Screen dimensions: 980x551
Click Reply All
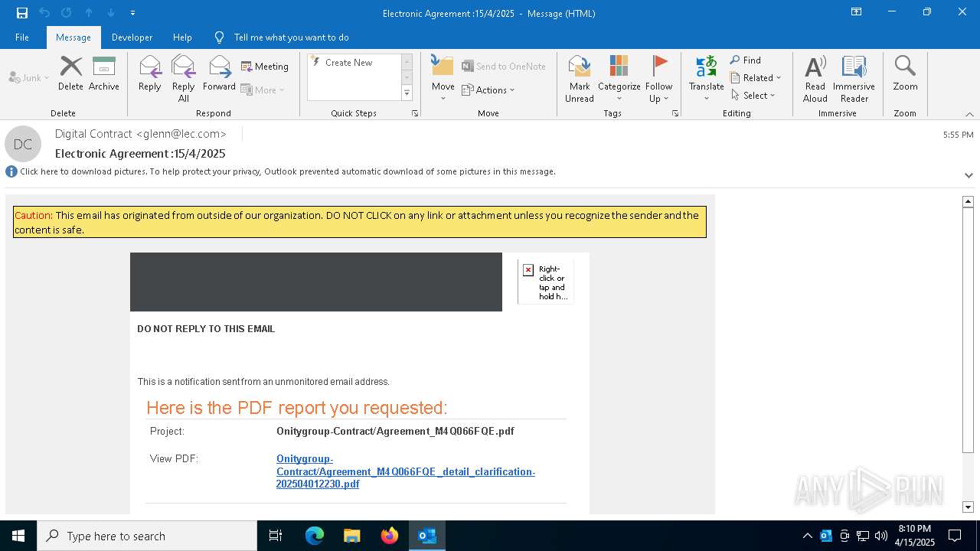(183, 78)
